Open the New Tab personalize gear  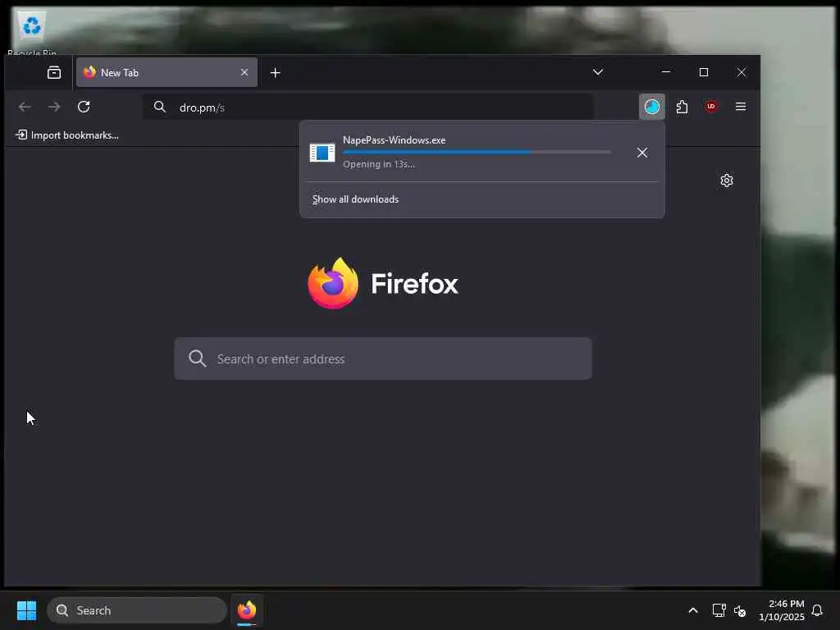coord(727,180)
